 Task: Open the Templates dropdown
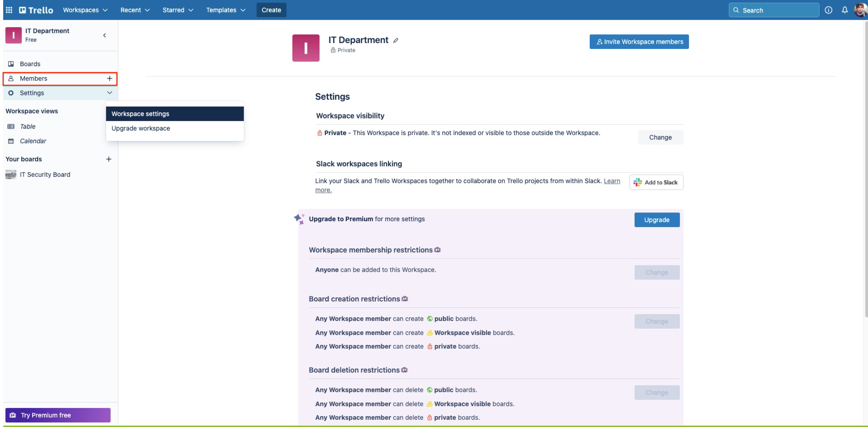(x=226, y=10)
